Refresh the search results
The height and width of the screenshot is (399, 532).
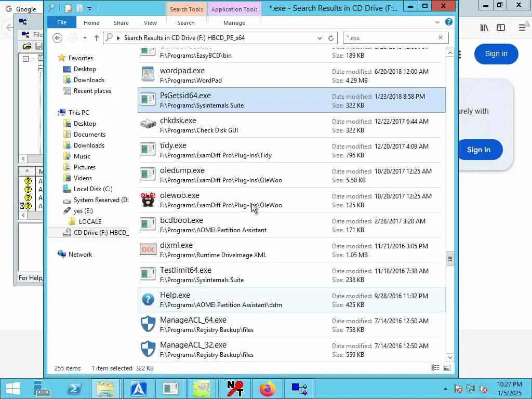point(331,38)
